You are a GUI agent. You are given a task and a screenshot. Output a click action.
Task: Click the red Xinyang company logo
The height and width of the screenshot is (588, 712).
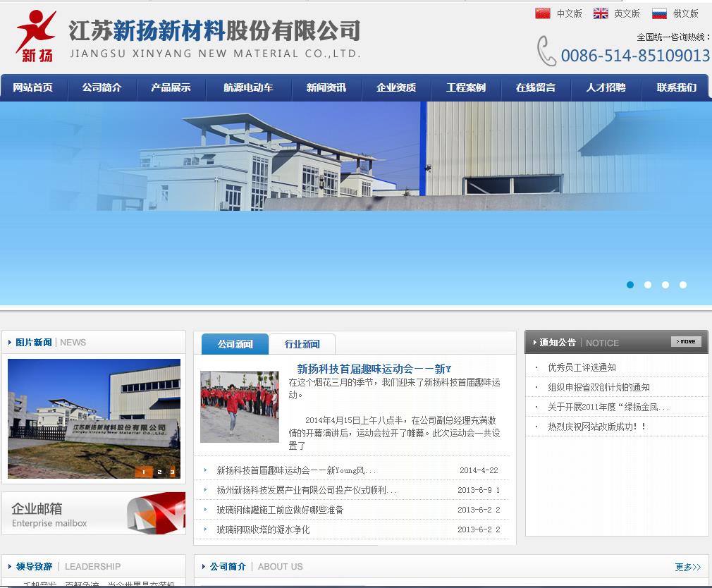[x=37, y=37]
